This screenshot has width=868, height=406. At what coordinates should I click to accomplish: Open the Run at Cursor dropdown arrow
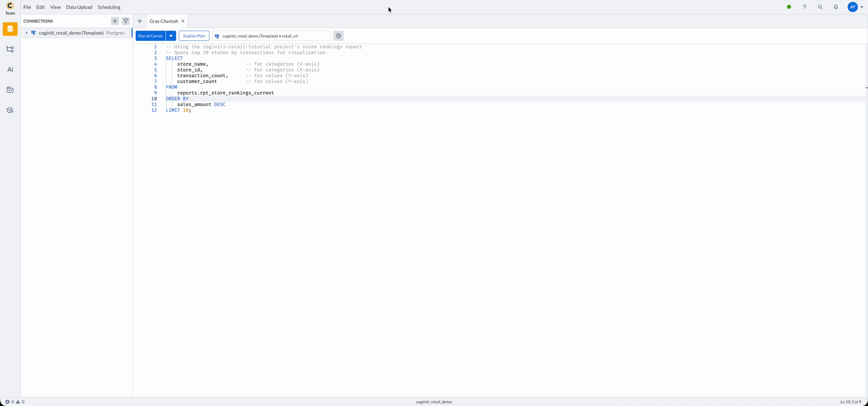(170, 36)
